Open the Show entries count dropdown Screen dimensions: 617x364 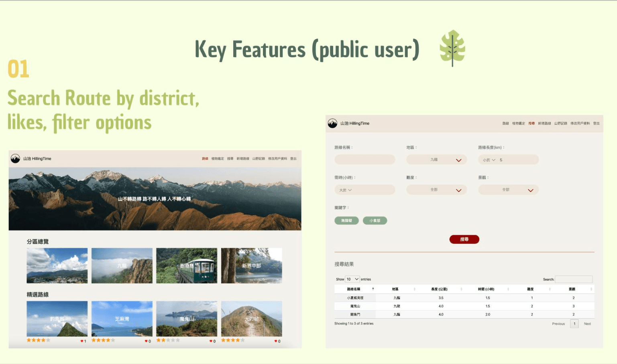(x=352, y=279)
